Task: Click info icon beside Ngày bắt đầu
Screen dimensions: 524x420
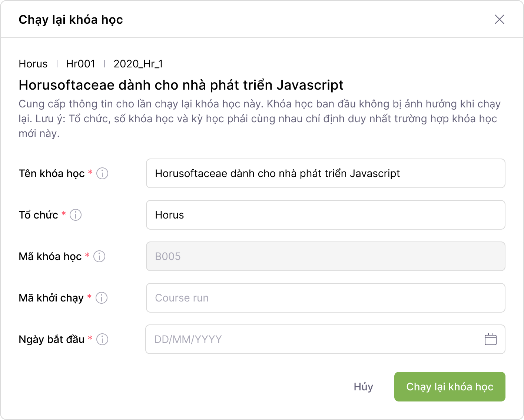Action: point(102,339)
